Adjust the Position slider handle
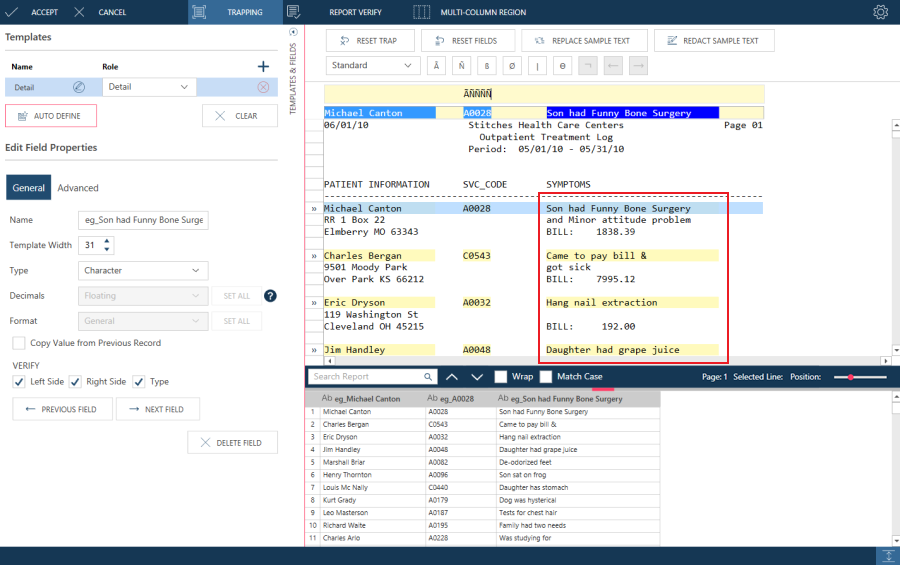This screenshot has width=900, height=565. 851,377
